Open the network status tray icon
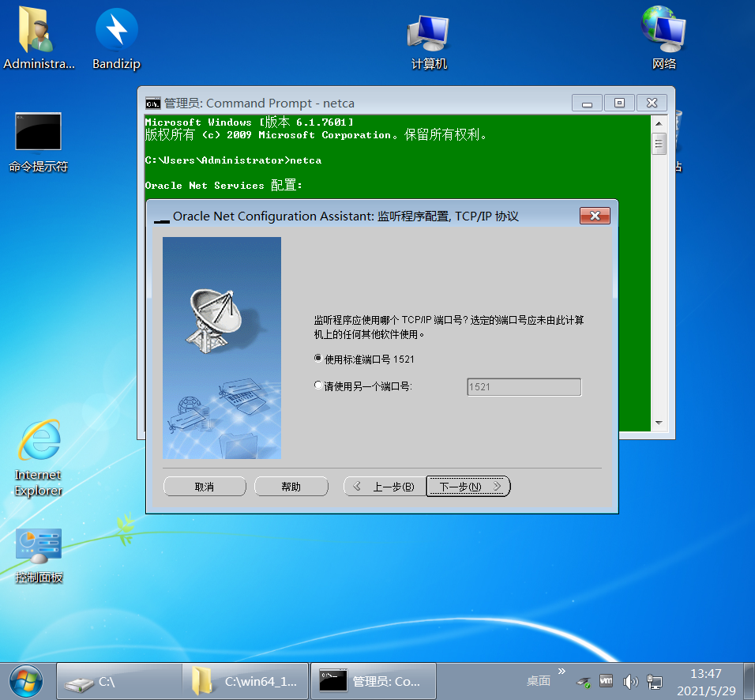Screen dimensions: 755x700 coord(654,682)
